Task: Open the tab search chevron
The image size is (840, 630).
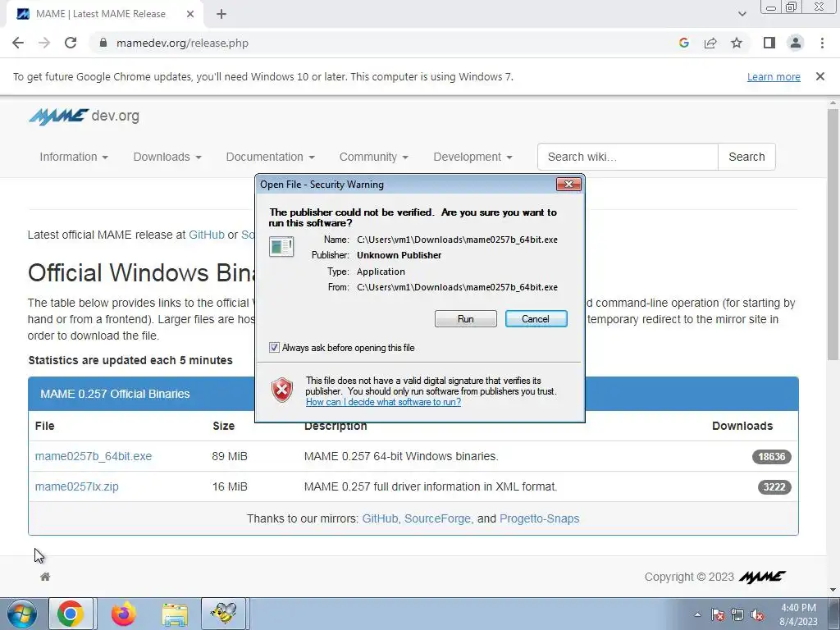Action: [742, 15]
